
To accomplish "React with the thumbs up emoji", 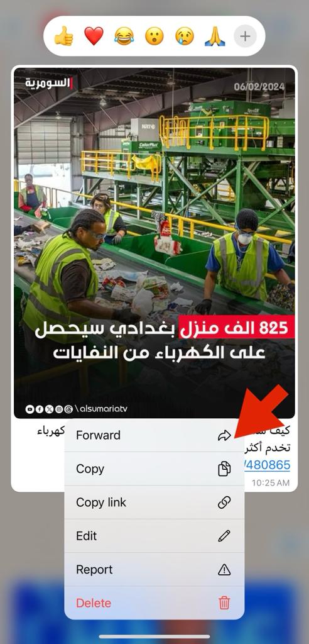I will [x=63, y=36].
